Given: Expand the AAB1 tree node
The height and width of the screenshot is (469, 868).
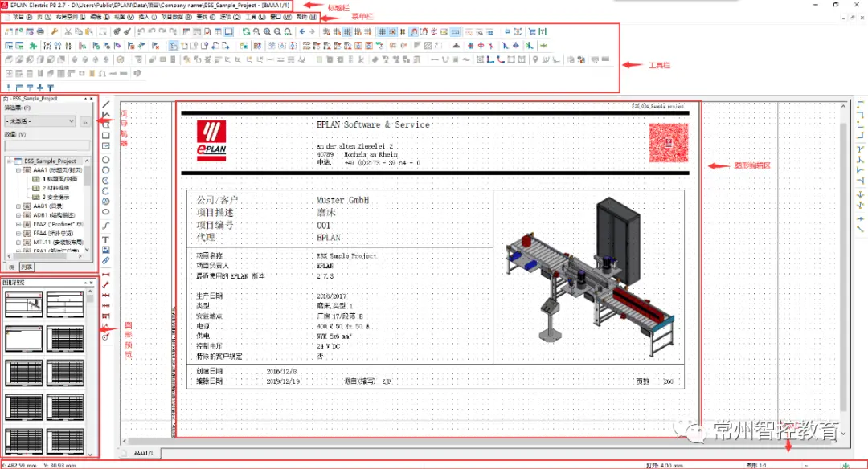Looking at the screenshot, I should pyautogui.click(x=18, y=206).
